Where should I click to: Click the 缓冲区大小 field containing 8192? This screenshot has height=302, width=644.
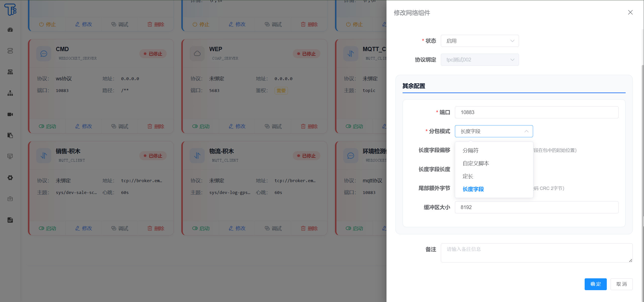pos(536,207)
